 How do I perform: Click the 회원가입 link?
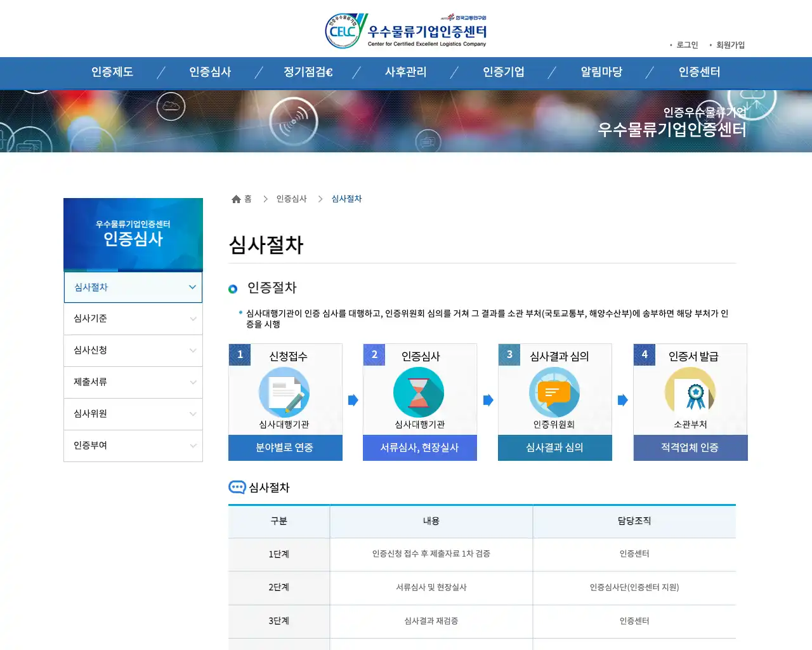[x=730, y=45]
